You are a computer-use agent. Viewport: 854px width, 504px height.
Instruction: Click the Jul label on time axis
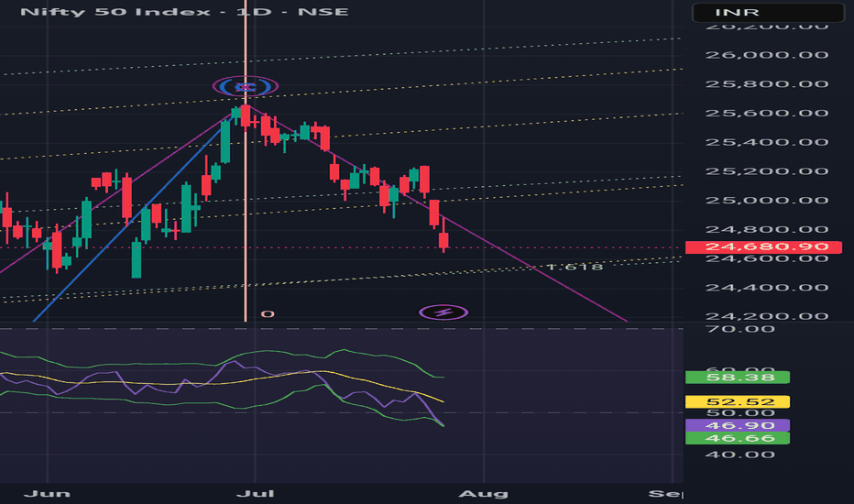(x=255, y=494)
